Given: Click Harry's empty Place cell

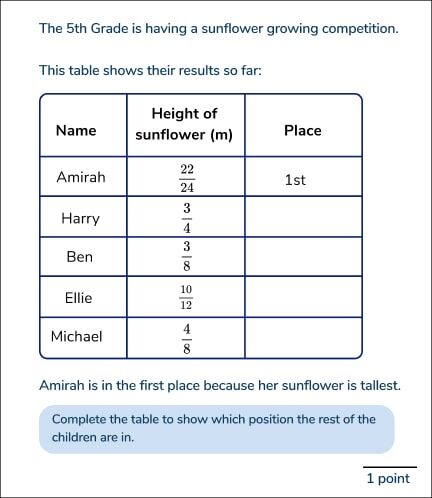Looking at the screenshot, I should coord(303,217).
